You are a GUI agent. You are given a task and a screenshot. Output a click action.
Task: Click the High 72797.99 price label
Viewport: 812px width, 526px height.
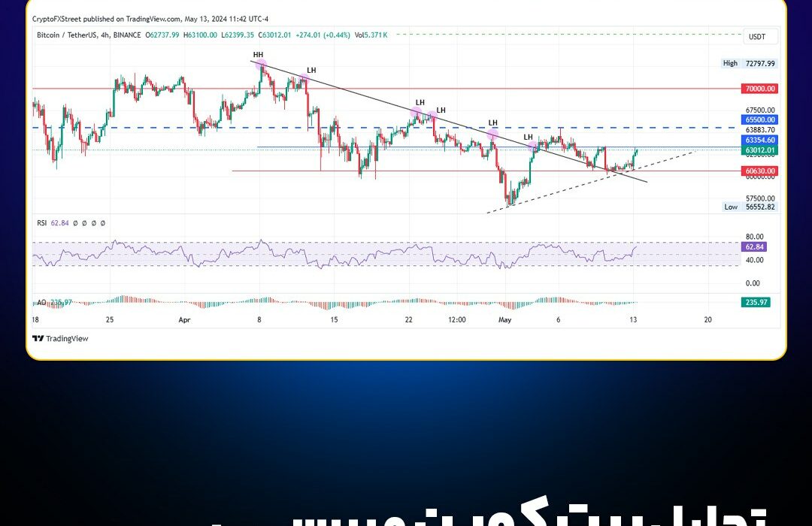[749, 63]
